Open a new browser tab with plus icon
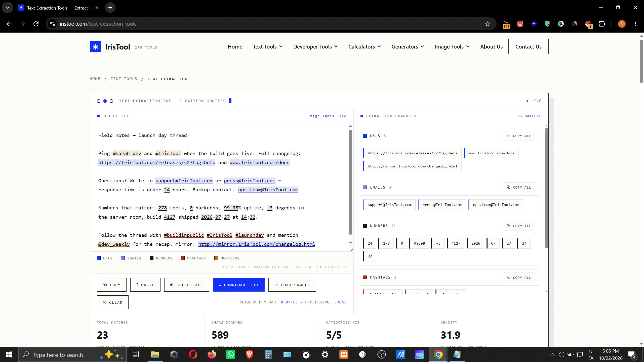The image size is (644, 362). [x=110, y=8]
